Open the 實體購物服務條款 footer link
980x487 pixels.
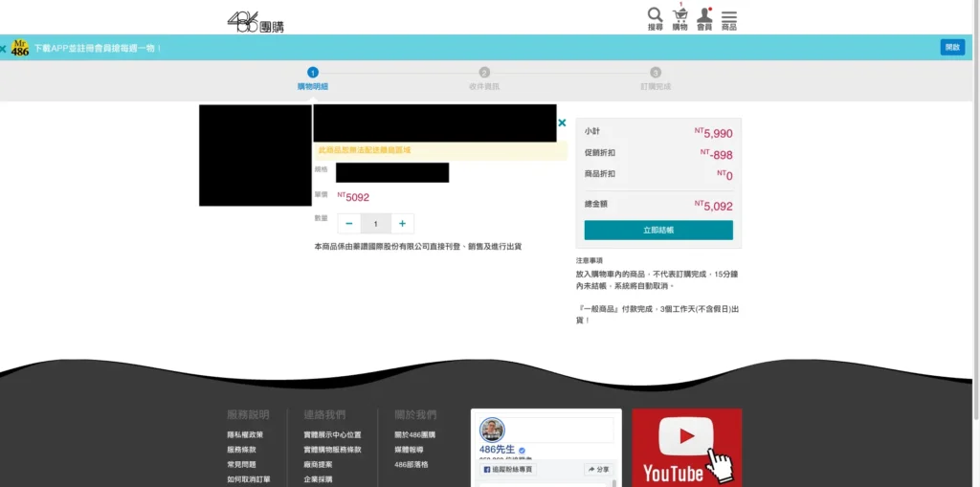[x=332, y=450]
